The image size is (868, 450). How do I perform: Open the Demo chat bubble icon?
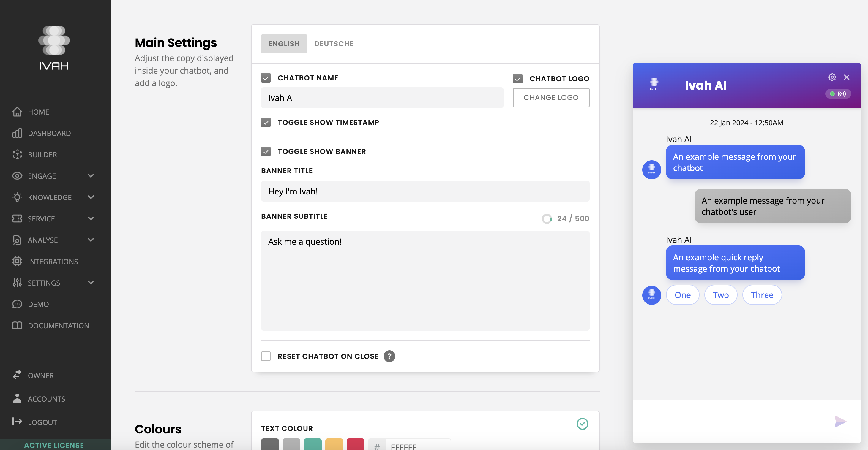point(17,304)
